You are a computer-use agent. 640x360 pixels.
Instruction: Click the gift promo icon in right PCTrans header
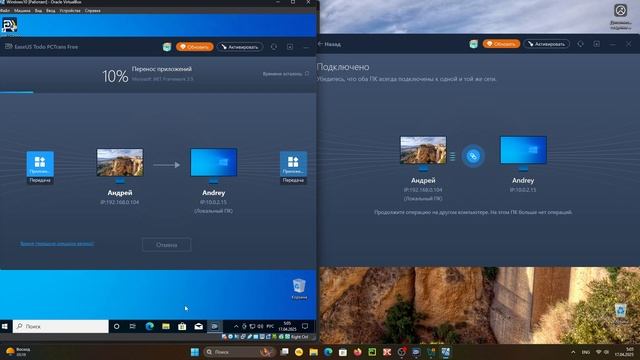473,44
